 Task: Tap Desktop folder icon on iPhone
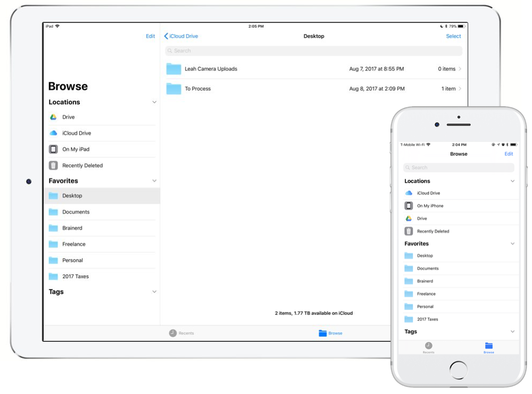[x=409, y=256]
